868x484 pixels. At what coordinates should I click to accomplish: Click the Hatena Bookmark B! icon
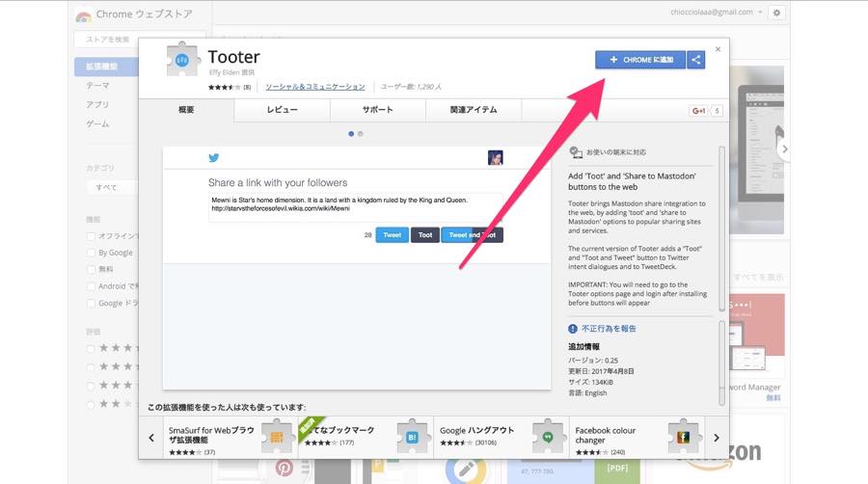coord(413,438)
